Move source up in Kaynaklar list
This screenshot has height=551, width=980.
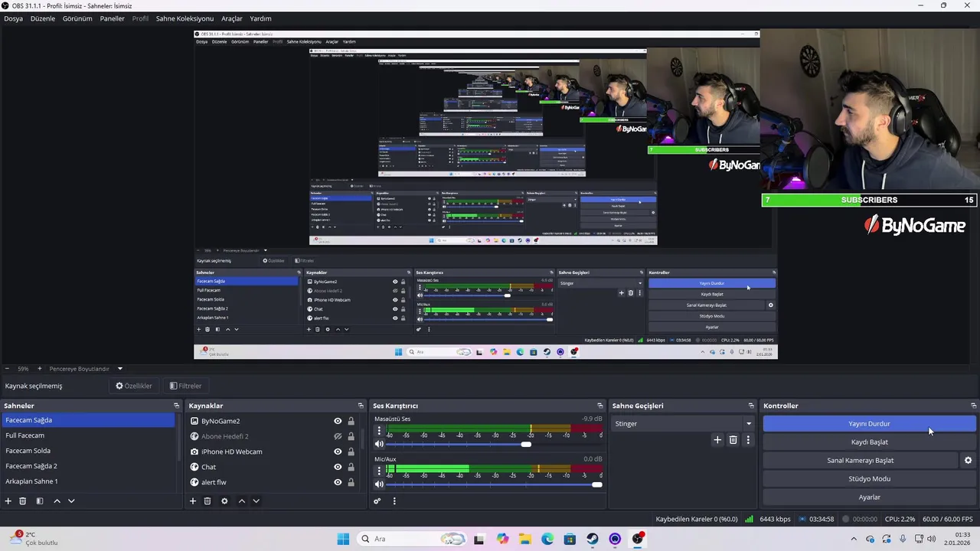242,501
